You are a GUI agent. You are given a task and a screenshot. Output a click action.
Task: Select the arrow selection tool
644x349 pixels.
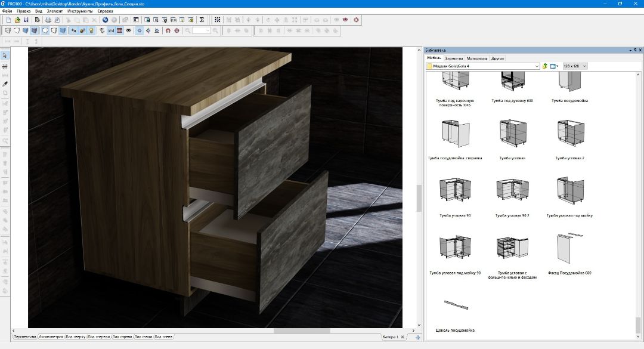coord(5,55)
